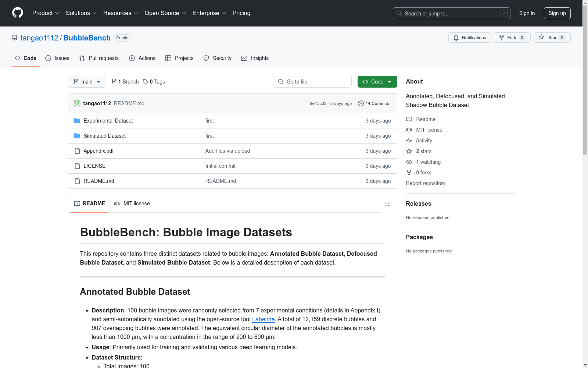Image resolution: width=588 pixels, height=368 pixels.
Task: Click Report repository link
Action: [x=426, y=183]
